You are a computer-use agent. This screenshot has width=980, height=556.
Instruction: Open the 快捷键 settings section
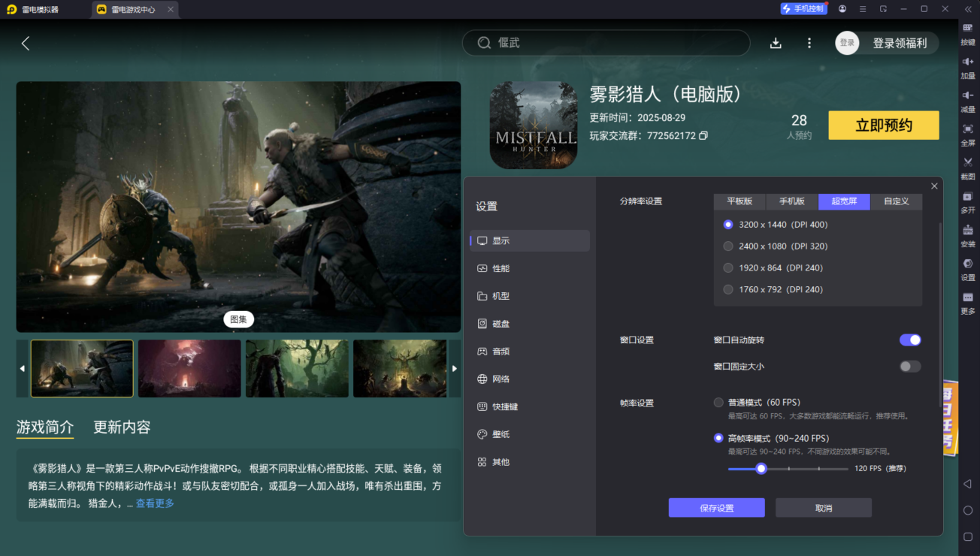click(530, 407)
